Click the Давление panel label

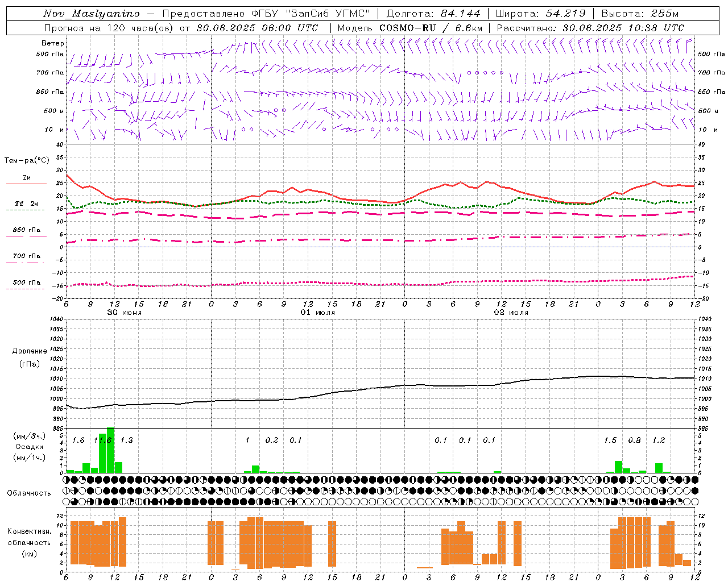point(30,351)
